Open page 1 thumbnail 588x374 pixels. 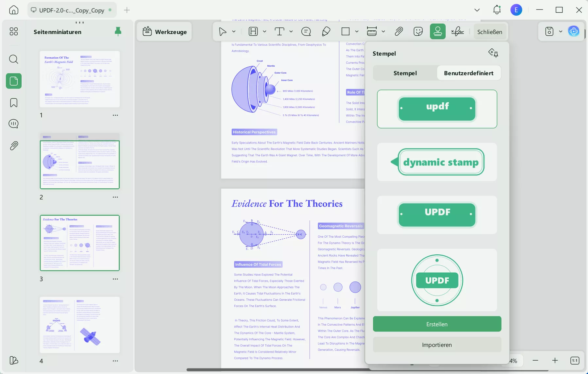80,79
